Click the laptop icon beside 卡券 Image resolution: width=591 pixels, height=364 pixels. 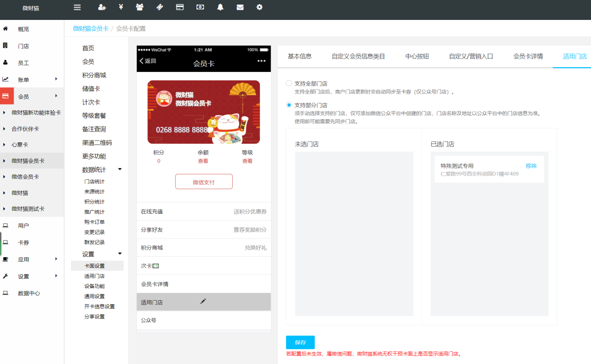tap(5, 242)
